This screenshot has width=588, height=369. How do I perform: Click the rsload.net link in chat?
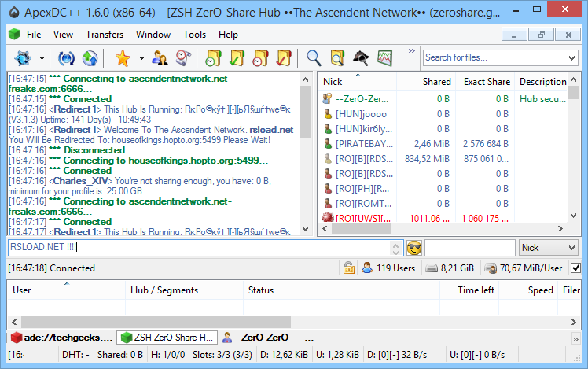(x=271, y=130)
